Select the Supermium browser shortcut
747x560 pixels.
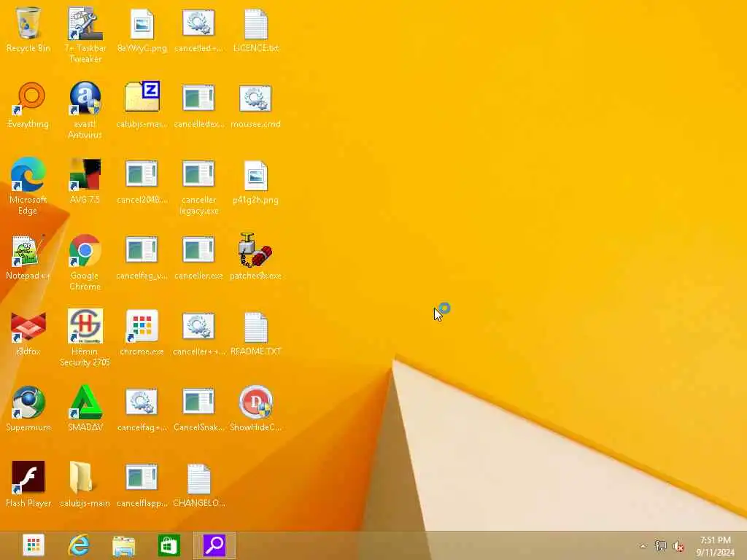pyautogui.click(x=28, y=402)
